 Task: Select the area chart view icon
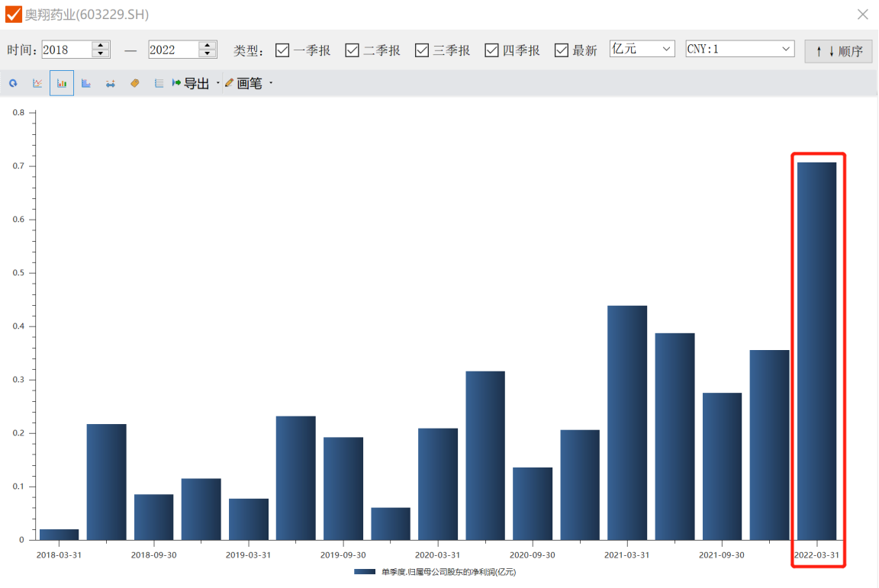86,83
